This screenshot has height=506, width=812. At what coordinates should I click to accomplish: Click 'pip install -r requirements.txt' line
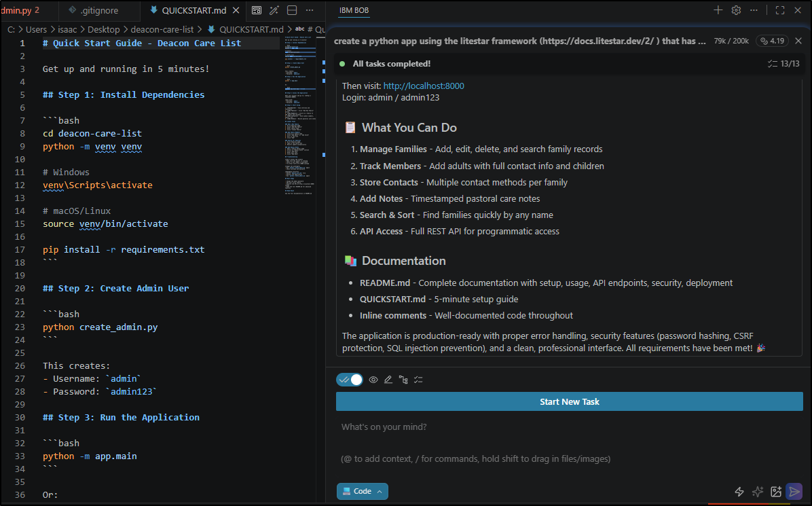pyautogui.click(x=124, y=250)
